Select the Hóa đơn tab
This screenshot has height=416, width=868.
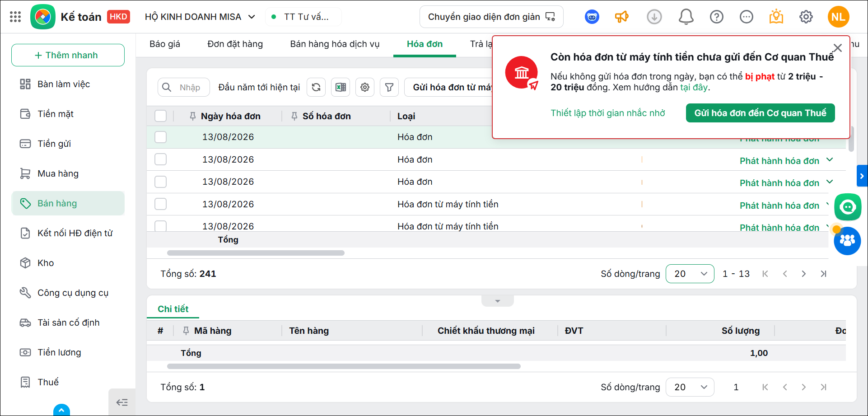[x=425, y=44]
